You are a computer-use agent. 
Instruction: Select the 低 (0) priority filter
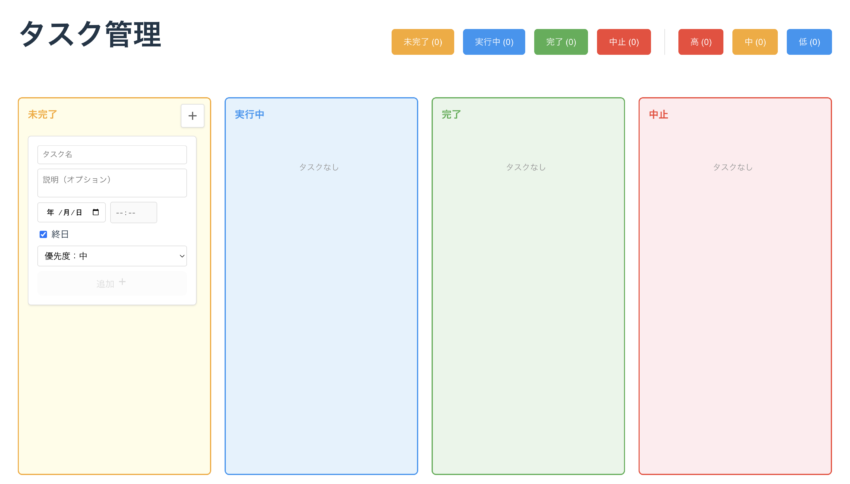pyautogui.click(x=809, y=42)
